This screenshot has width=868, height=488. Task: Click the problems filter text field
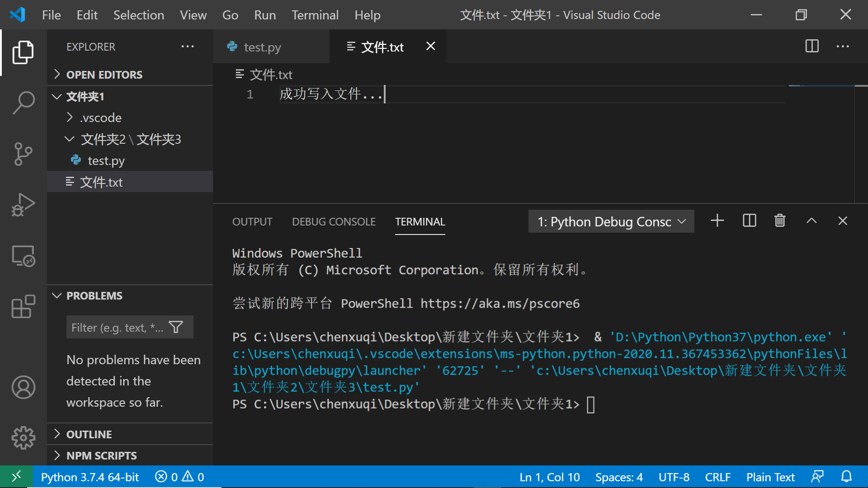(x=117, y=328)
